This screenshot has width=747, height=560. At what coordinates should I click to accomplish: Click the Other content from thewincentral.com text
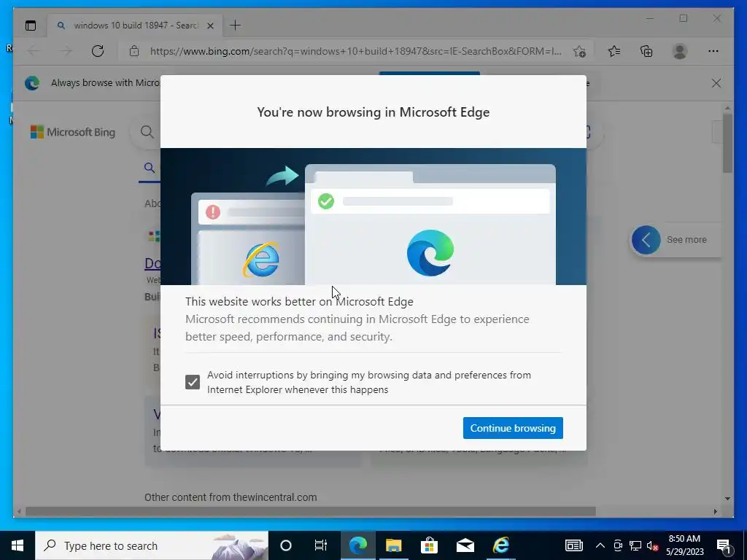pos(231,497)
